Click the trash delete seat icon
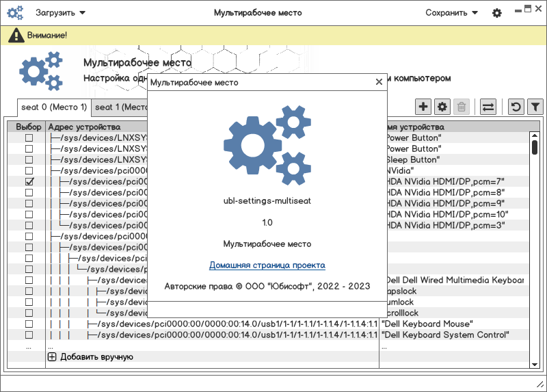The width and height of the screenshot is (547, 392). point(462,107)
